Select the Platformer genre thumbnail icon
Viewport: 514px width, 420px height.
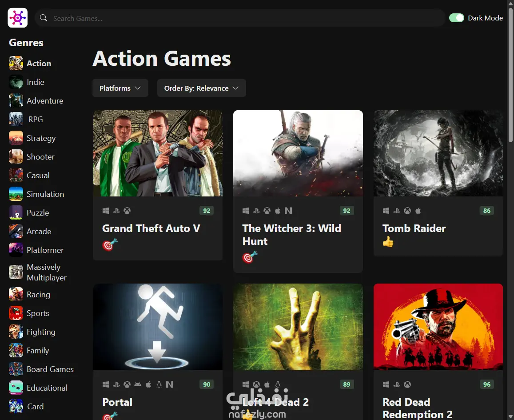tap(16, 250)
